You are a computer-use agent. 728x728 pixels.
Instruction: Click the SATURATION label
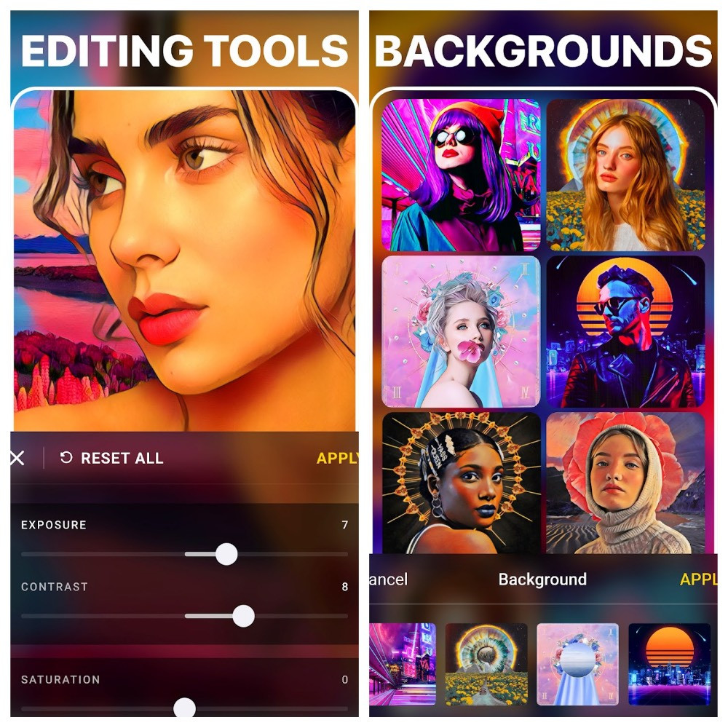click(x=61, y=680)
